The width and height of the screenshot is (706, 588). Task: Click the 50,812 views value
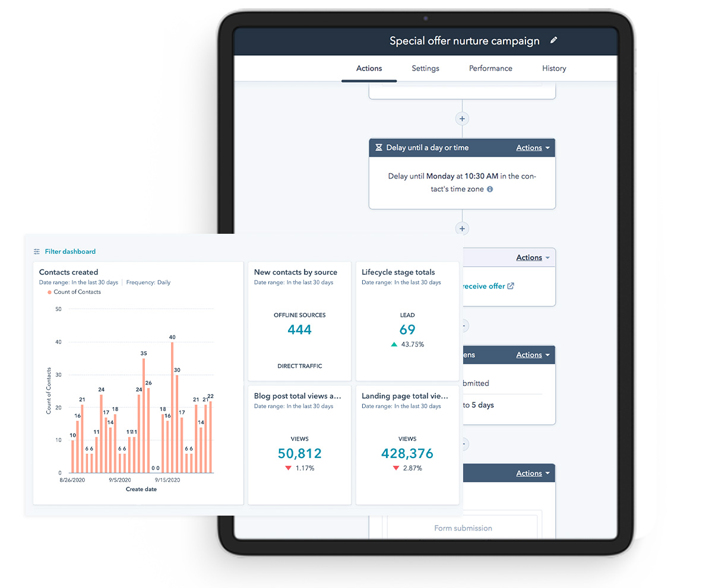point(299,453)
